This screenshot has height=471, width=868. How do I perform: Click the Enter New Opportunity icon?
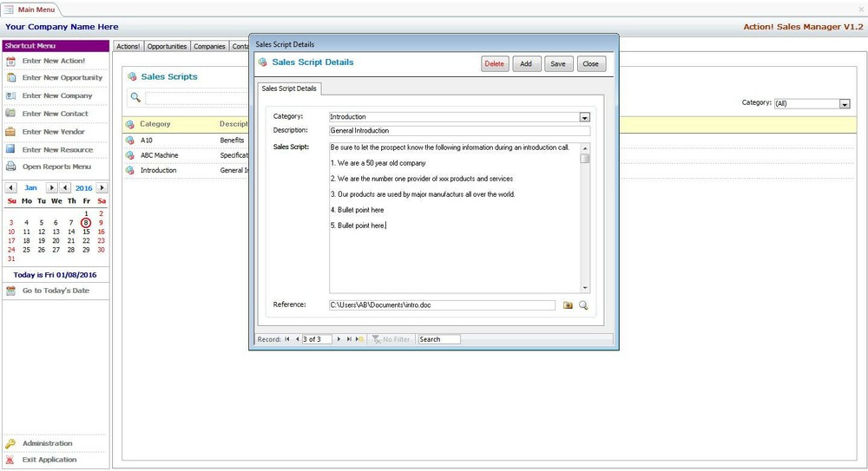(10, 78)
